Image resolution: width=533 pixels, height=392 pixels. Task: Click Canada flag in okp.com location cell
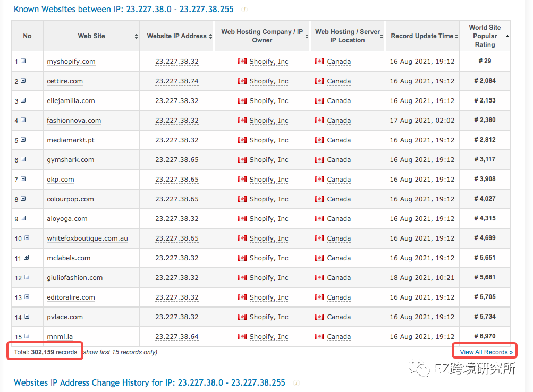tap(319, 179)
